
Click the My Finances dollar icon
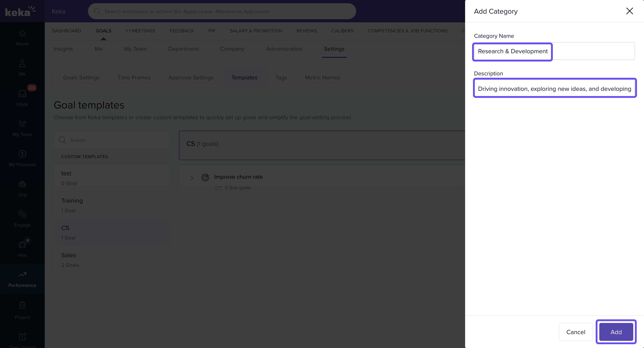click(22, 154)
